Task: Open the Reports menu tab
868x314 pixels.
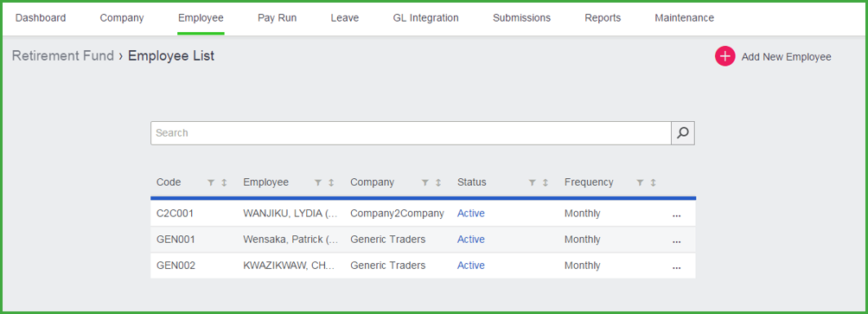Action: point(603,17)
